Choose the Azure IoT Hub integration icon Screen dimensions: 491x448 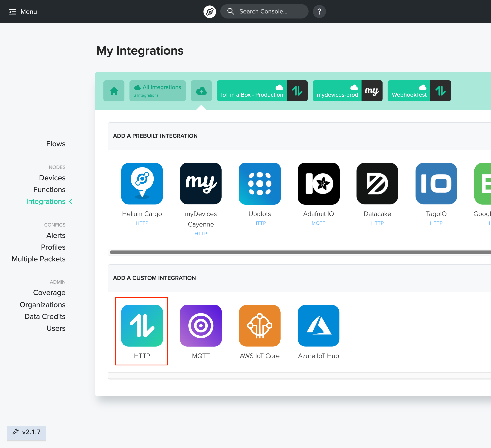tap(319, 326)
